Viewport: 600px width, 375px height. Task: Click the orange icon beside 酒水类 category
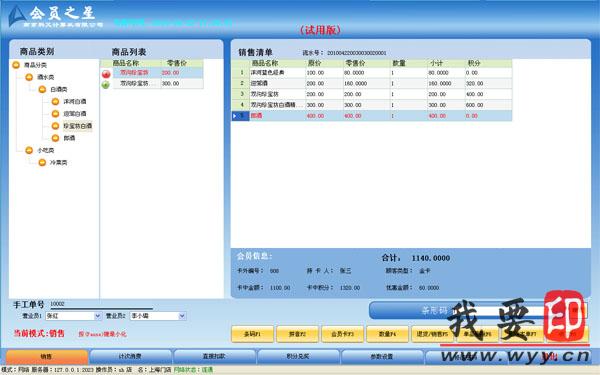click(29, 77)
